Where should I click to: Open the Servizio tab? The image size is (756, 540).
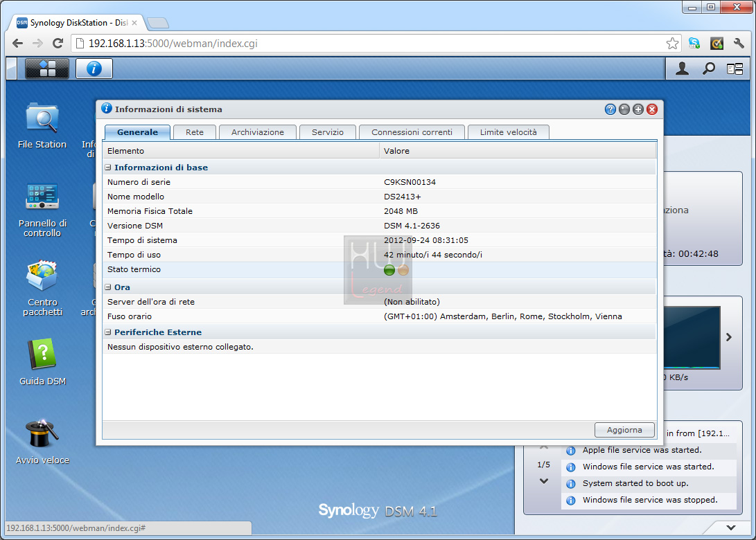328,132
